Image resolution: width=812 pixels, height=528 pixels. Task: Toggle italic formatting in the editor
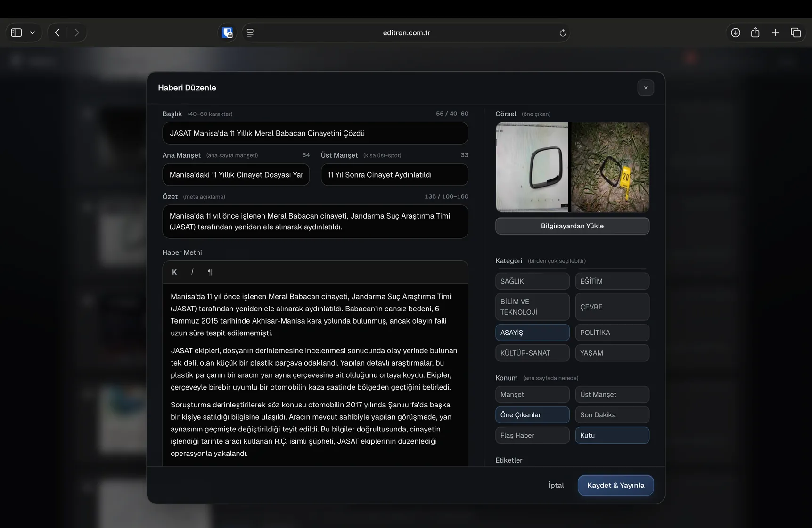tap(192, 272)
